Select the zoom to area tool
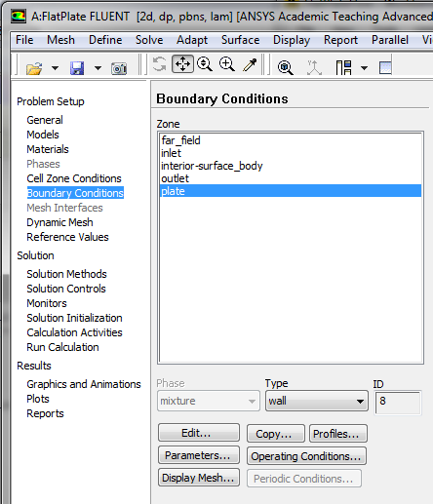433x504 pixels. 227,64
